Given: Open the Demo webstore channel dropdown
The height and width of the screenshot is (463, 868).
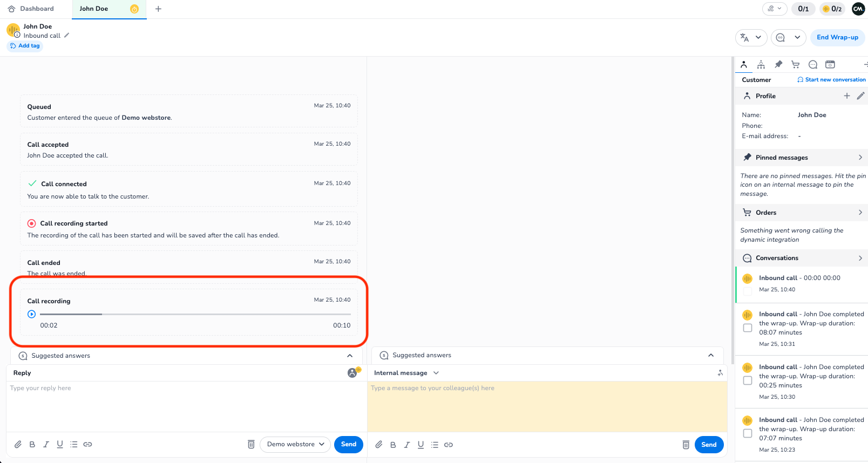Looking at the screenshot, I should click(295, 444).
